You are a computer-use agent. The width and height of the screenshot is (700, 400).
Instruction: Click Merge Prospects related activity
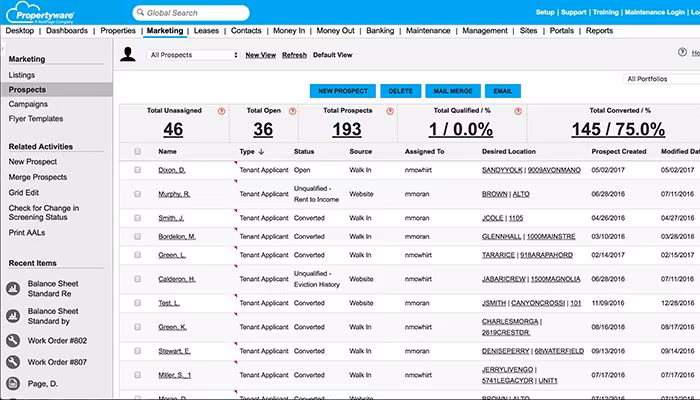(x=38, y=177)
